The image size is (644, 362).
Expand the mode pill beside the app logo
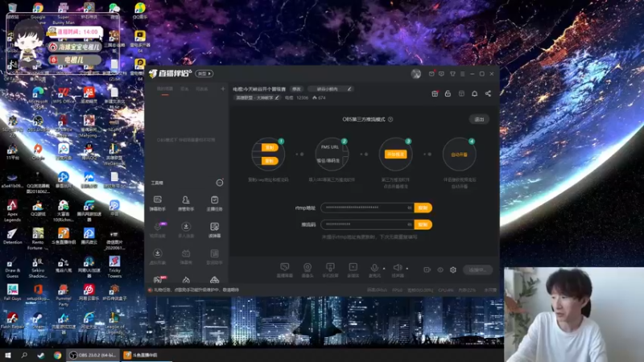click(204, 74)
